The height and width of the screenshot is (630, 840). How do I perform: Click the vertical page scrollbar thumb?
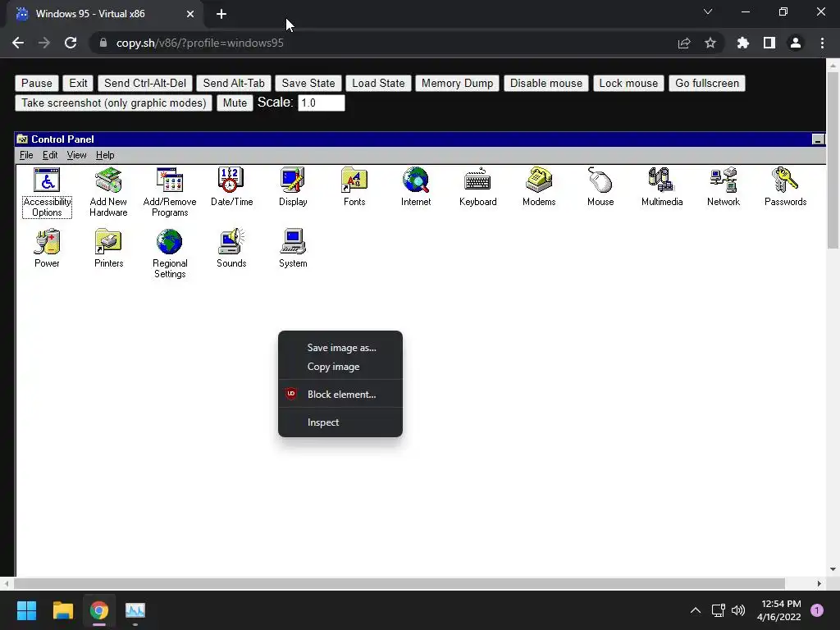pyautogui.click(x=833, y=161)
